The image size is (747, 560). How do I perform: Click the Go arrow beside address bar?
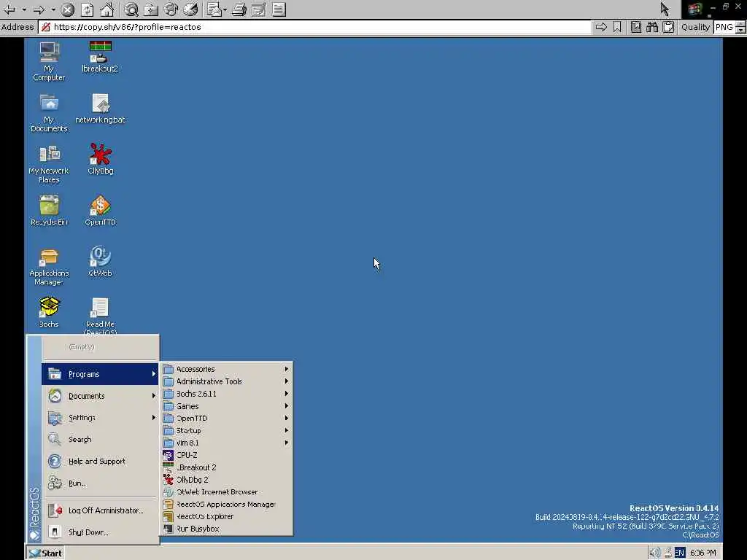pos(601,27)
